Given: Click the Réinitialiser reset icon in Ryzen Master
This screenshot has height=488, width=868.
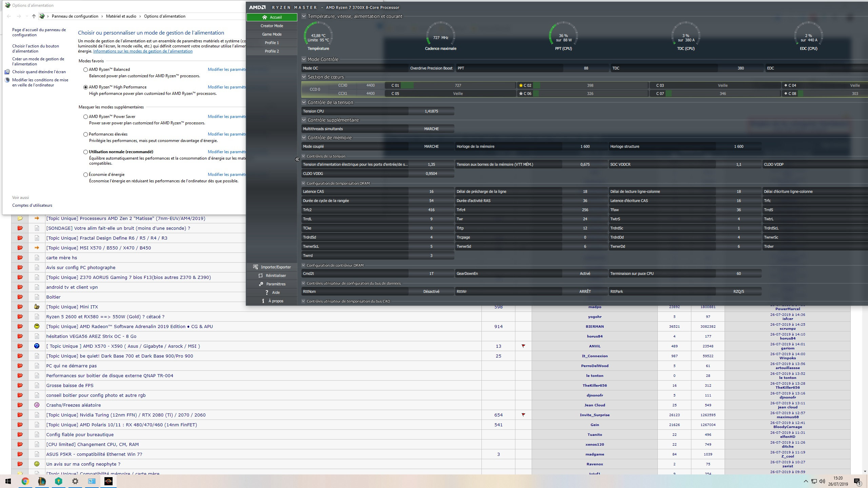Looking at the screenshot, I should [260, 276].
